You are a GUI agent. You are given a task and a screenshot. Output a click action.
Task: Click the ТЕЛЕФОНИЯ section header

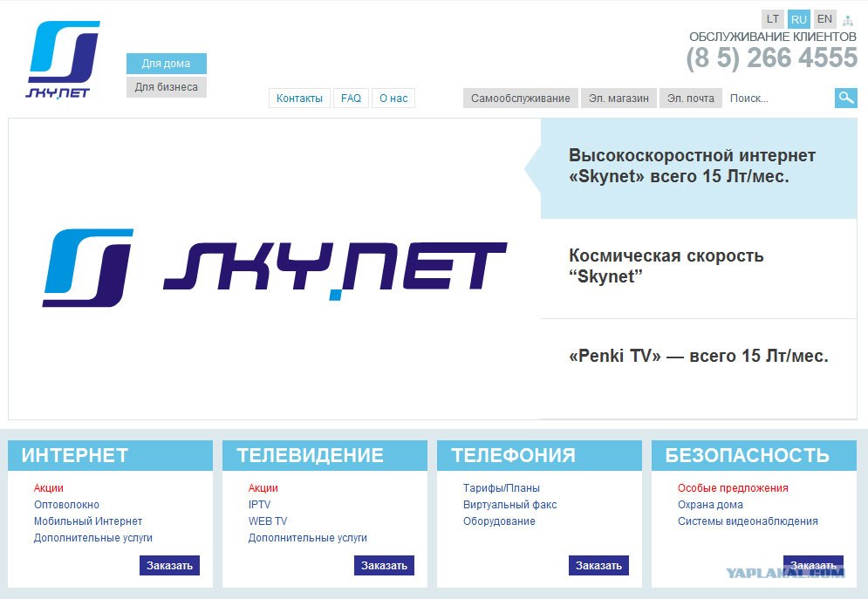pos(539,455)
